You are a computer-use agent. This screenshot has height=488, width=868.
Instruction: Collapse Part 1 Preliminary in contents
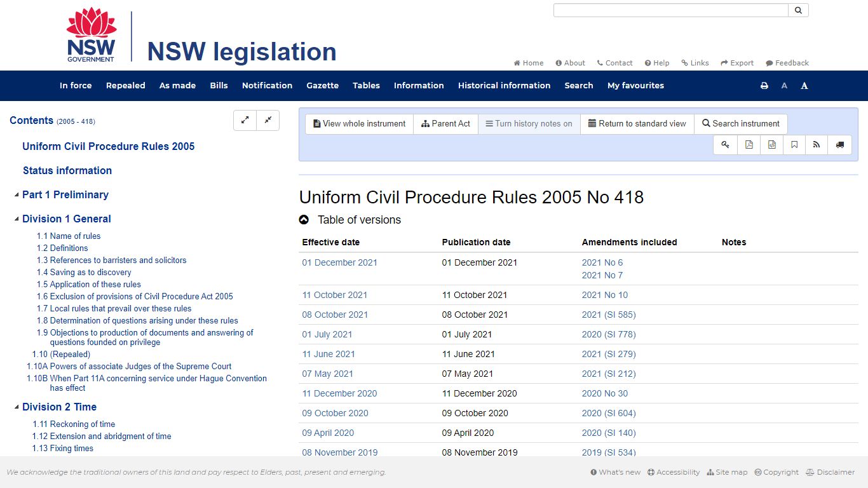coord(17,195)
